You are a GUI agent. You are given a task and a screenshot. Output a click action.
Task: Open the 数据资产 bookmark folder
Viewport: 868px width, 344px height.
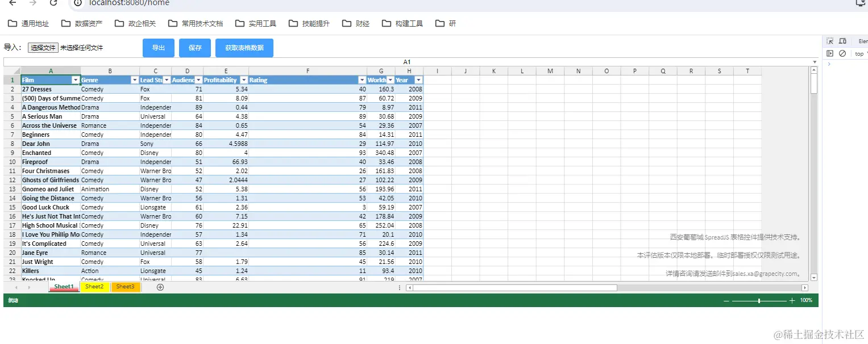coord(82,23)
